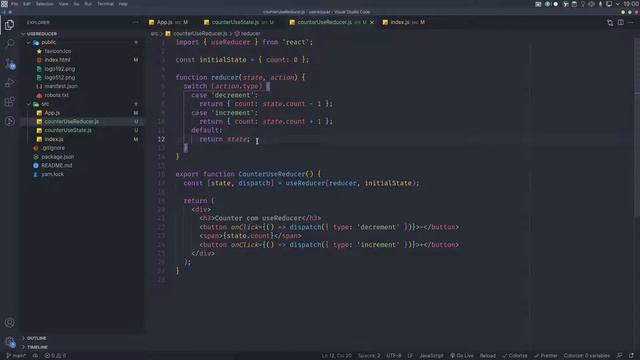Click Prettier in the status bar
The image size is (640, 360).
pos(545,356)
